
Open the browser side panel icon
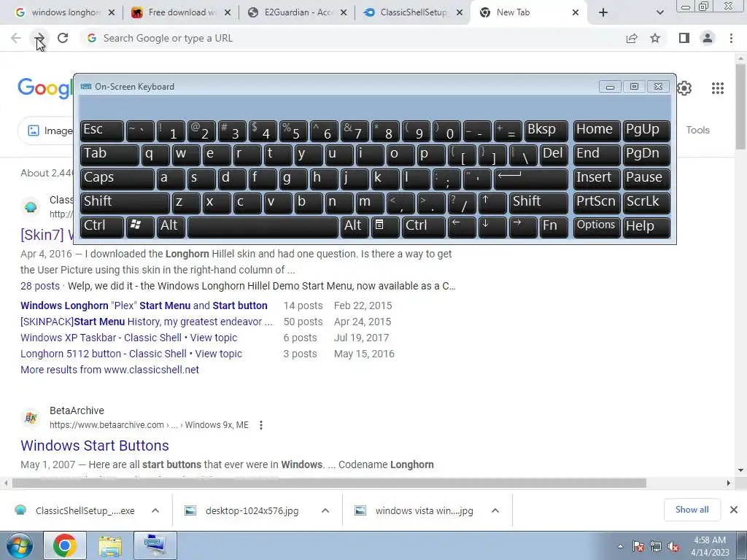(x=684, y=38)
